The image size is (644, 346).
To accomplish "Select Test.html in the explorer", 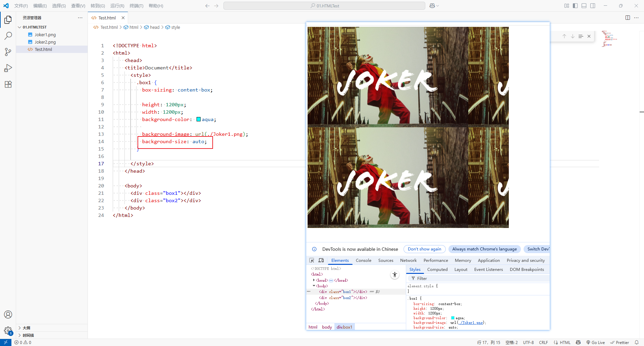I will point(52,49).
